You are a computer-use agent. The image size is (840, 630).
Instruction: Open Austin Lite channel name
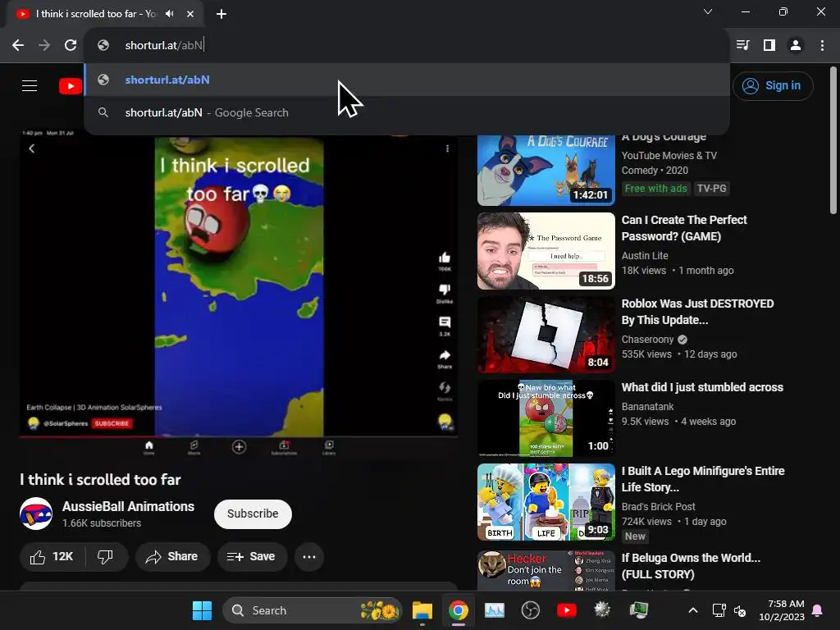[x=645, y=256]
